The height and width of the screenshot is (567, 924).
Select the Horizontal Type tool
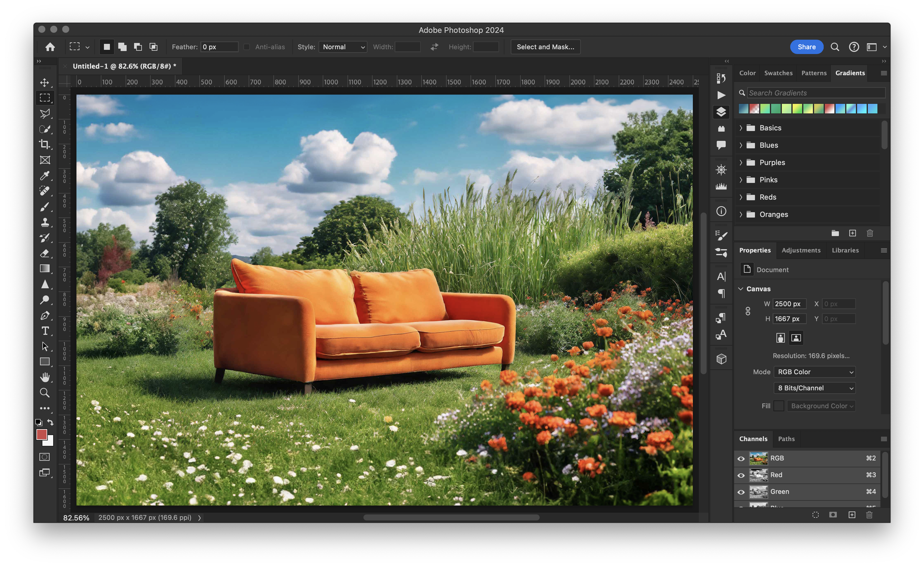(45, 331)
